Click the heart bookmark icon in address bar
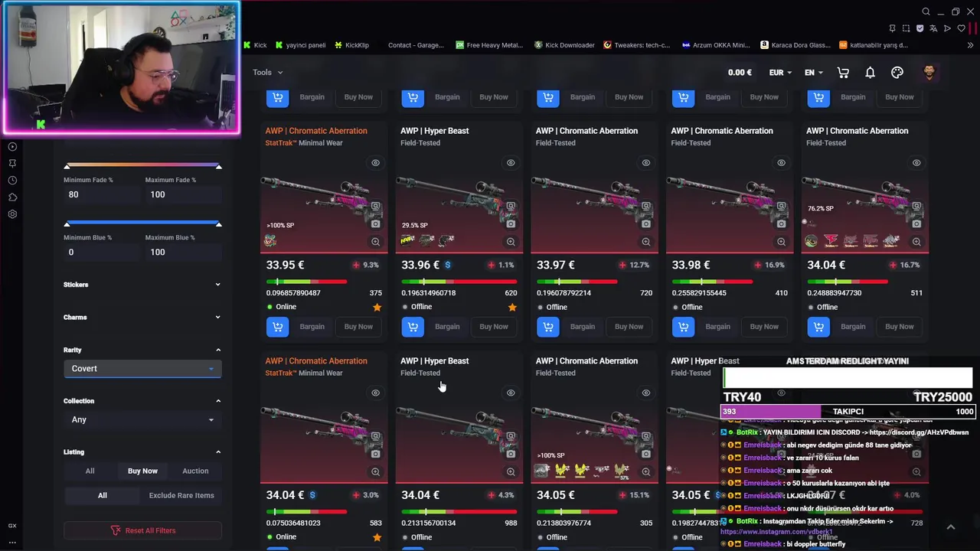 click(x=961, y=28)
